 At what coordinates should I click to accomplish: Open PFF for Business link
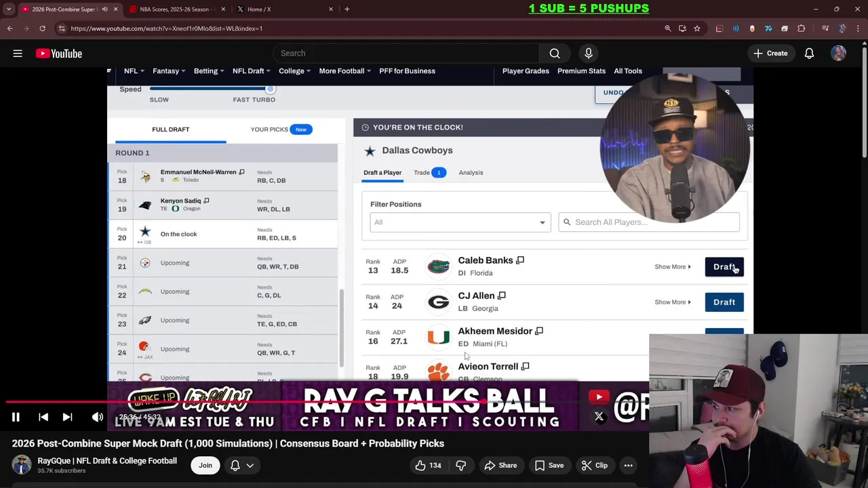pos(407,71)
